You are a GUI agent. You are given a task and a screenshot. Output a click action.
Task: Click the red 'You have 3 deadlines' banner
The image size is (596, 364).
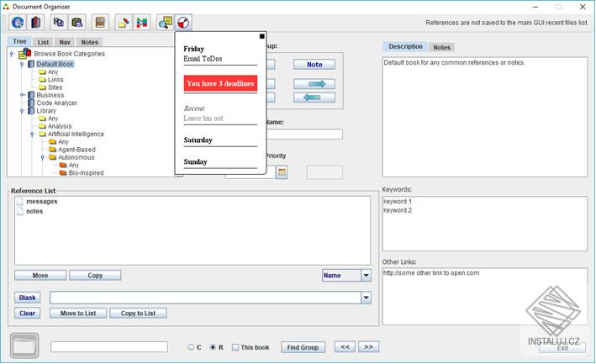(220, 83)
